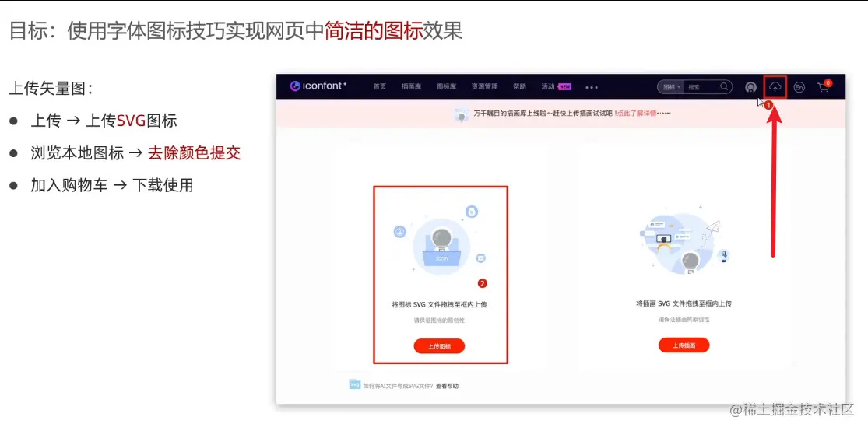This screenshot has width=868, height=431.
Task: Click the 上传插画 button
Action: (x=684, y=345)
